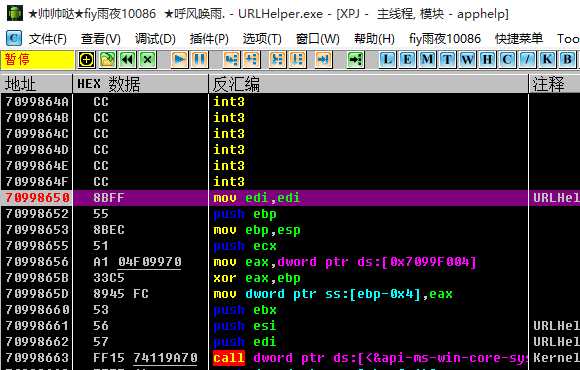580x370 pixels.
Task: Open the 调试(D) menu
Action: pos(155,38)
